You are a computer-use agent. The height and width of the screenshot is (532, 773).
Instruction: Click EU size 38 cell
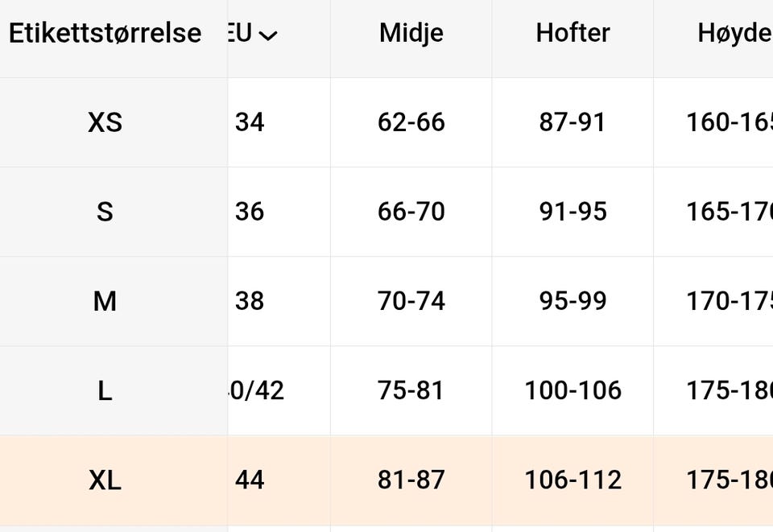[x=250, y=301]
